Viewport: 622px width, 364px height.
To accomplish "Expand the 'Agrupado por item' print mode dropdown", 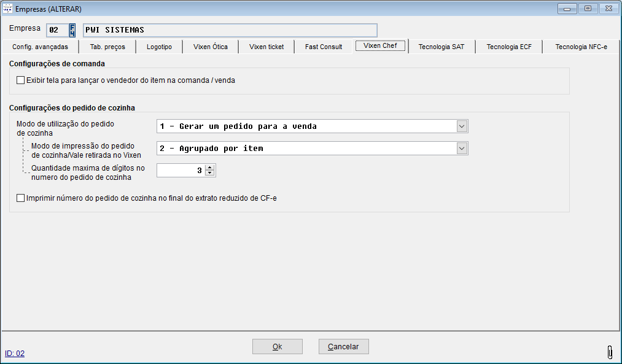I will coord(462,149).
